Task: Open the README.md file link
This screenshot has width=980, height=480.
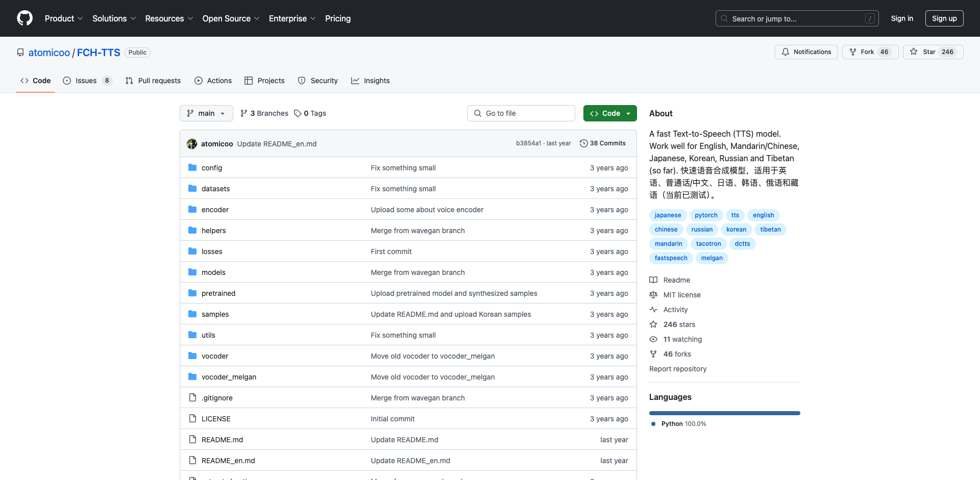Action: (222, 439)
